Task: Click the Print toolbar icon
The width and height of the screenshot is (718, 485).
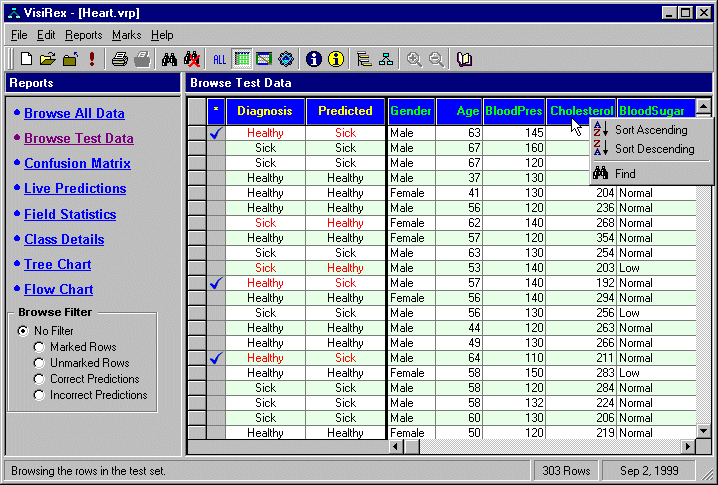Action: 120,59
